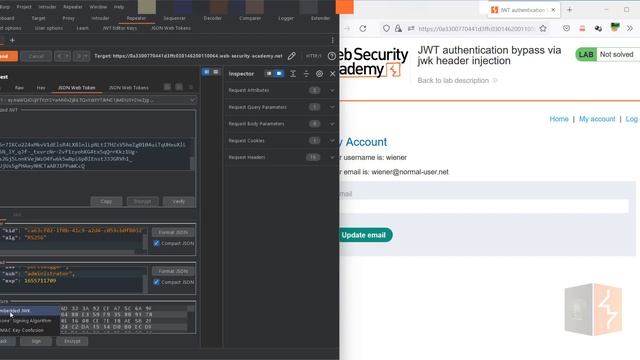
Task: Open the JWT selection dropdown
Action: [x=98, y=100]
